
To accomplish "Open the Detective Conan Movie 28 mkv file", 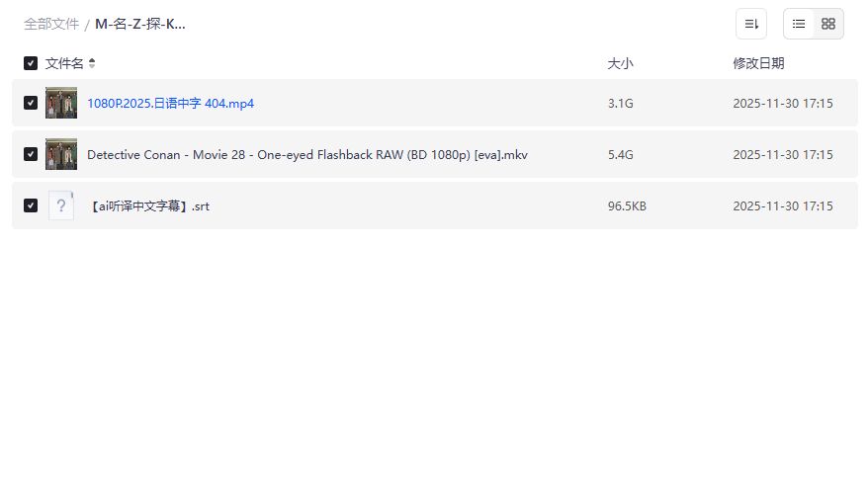I will coord(306,154).
